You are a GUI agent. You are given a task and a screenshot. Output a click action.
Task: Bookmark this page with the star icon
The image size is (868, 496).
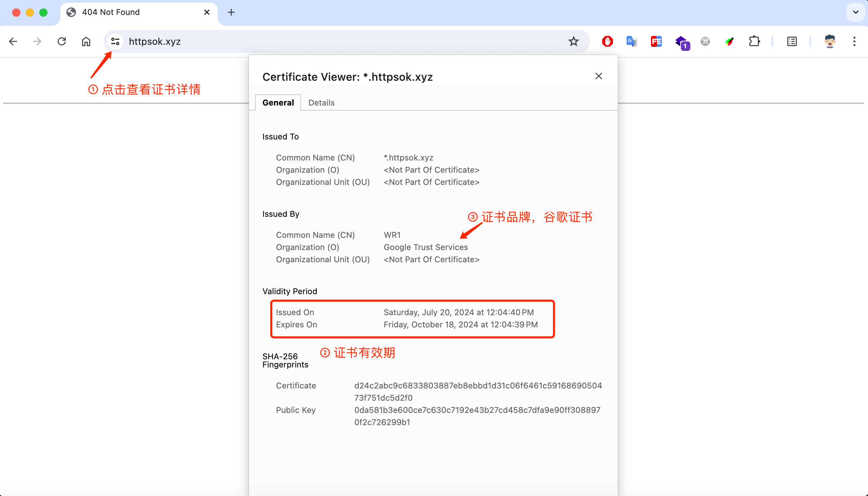tap(573, 42)
